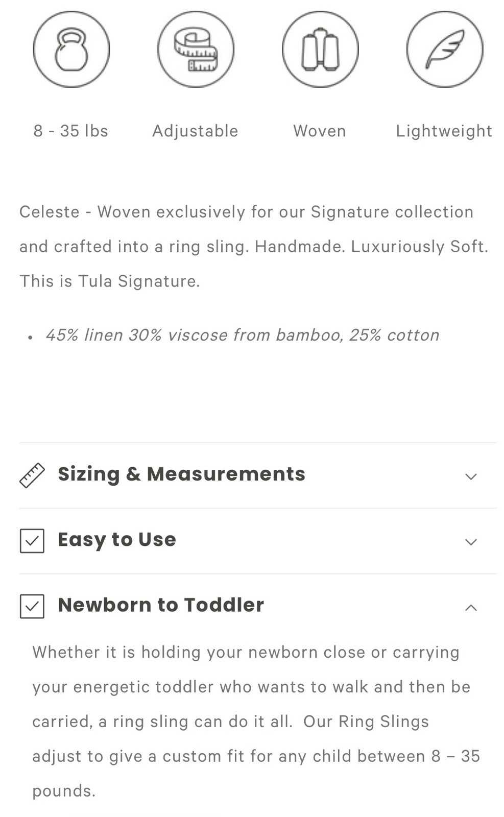Expand Sizing & Measurements chevron
504x817 pixels.
point(471,476)
